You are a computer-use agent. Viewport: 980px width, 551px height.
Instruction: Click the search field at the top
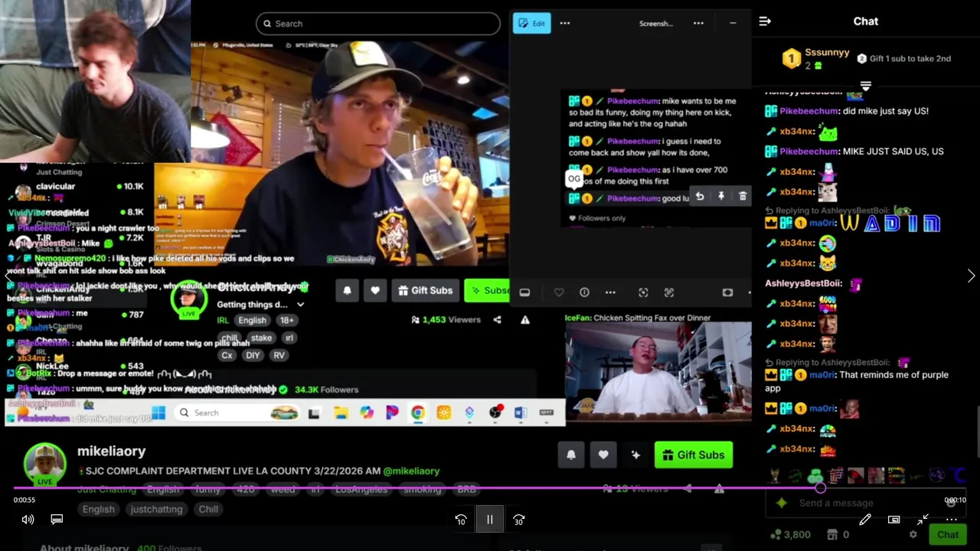[378, 24]
